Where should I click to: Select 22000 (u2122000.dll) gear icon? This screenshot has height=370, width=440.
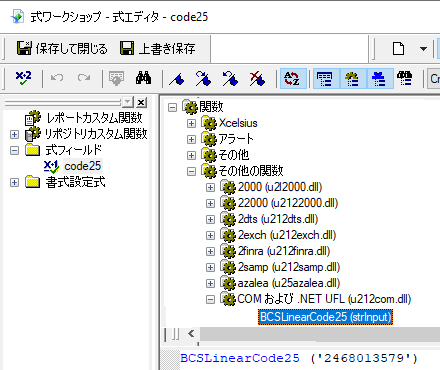tap(228, 203)
